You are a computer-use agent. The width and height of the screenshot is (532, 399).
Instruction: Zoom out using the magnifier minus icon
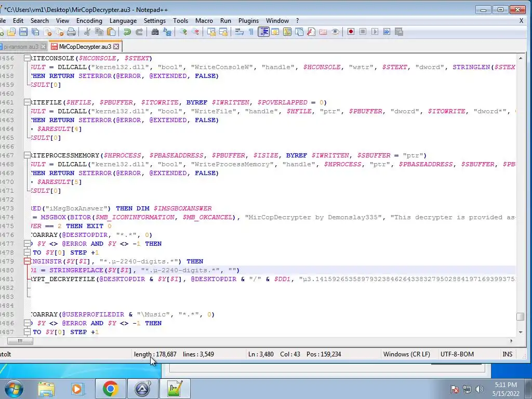[x=195, y=32]
